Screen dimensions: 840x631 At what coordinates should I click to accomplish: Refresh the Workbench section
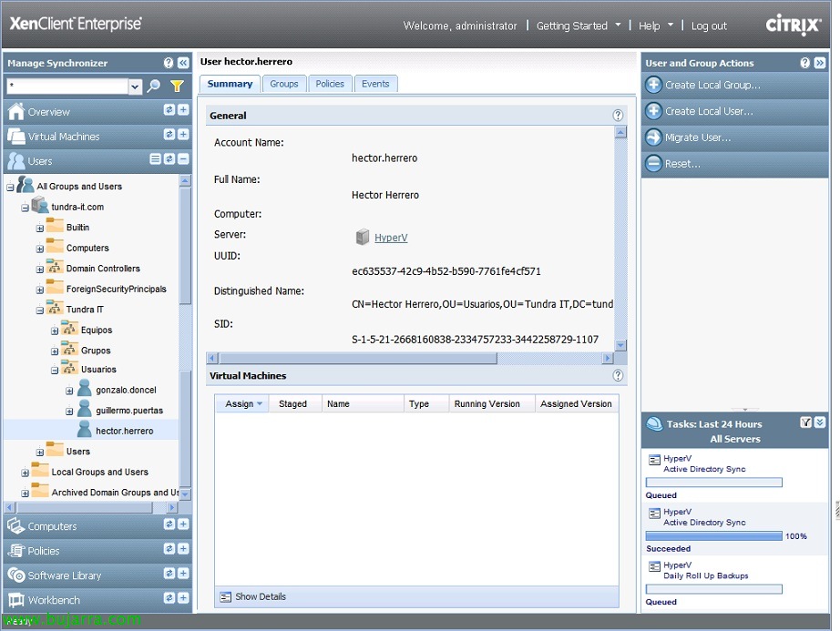tap(169, 598)
